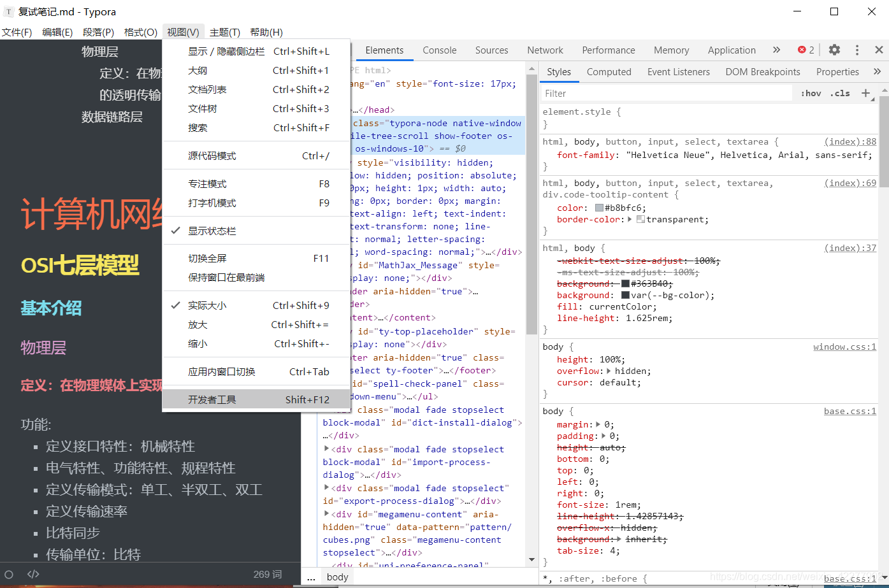Open the Network tab
The height and width of the screenshot is (588, 889).
tap(545, 50)
